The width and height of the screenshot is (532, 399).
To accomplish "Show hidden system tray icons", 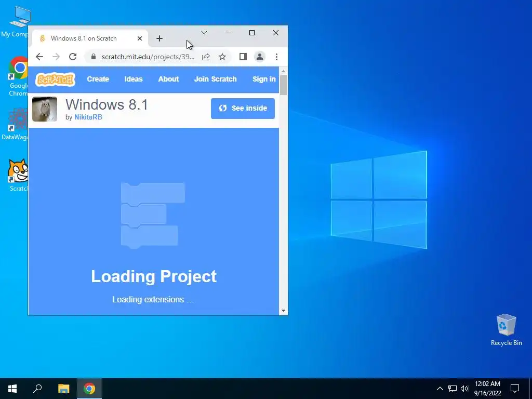I will pyautogui.click(x=440, y=389).
